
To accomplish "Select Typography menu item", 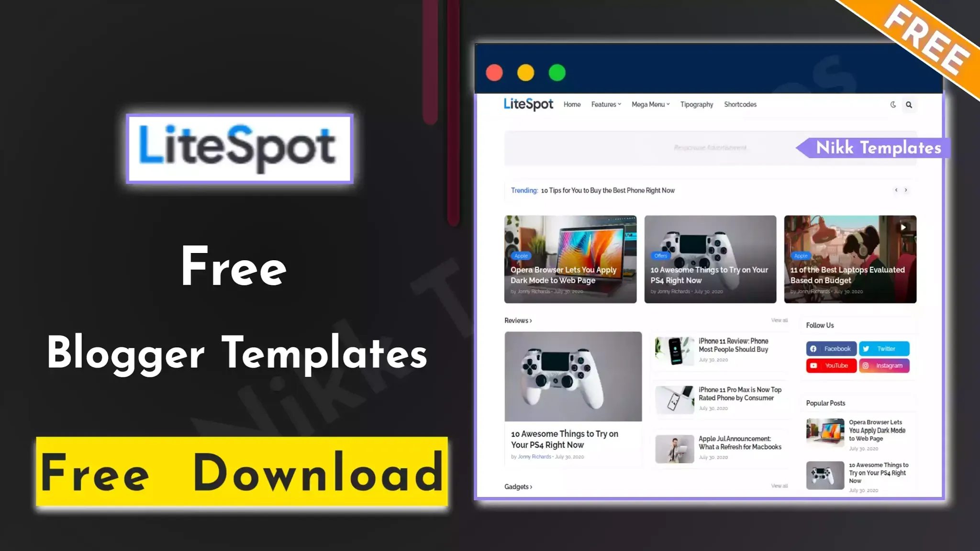I will 697,104.
